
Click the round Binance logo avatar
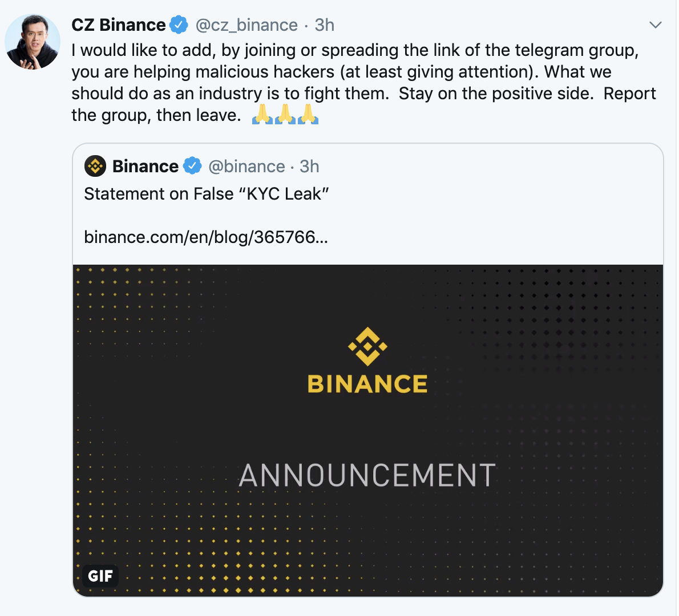click(95, 166)
